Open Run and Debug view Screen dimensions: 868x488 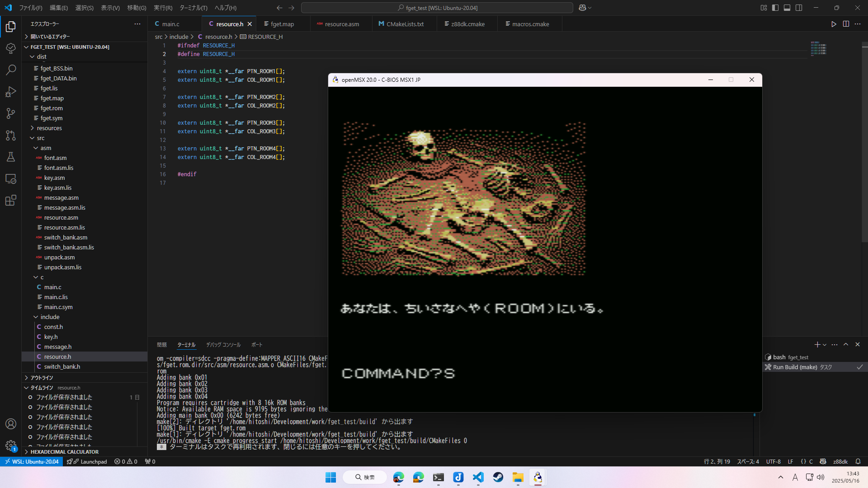11,92
